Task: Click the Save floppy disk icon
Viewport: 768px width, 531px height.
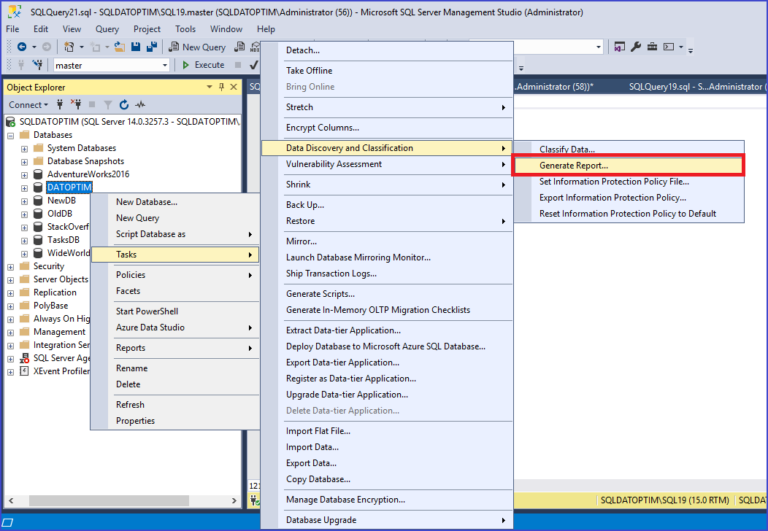Action: tap(136, 47)
